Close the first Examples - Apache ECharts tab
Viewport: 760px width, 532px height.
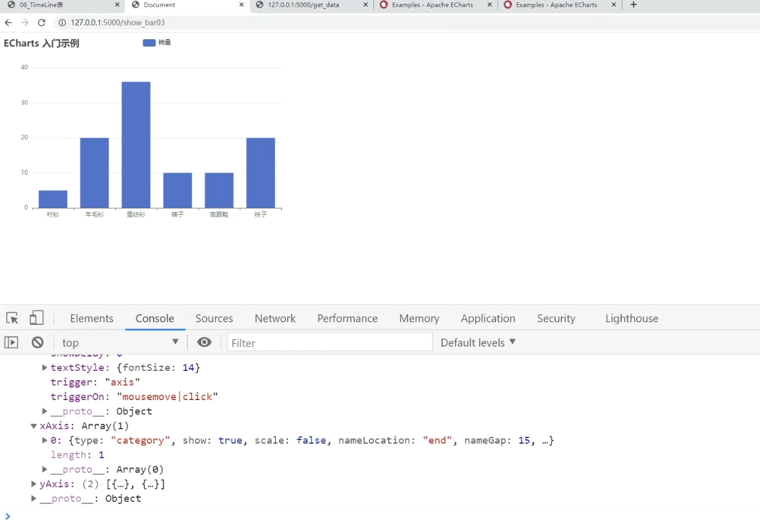pos(490,4)
